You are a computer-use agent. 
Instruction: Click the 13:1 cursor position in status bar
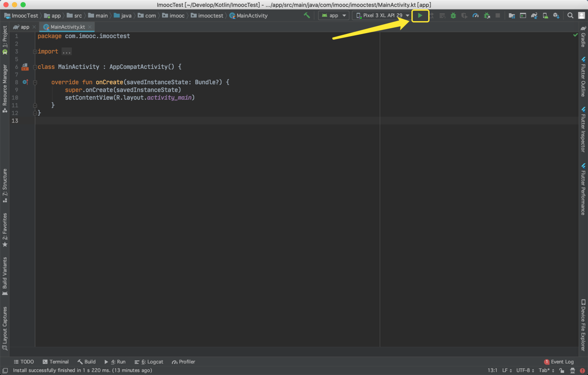[492, 370]
